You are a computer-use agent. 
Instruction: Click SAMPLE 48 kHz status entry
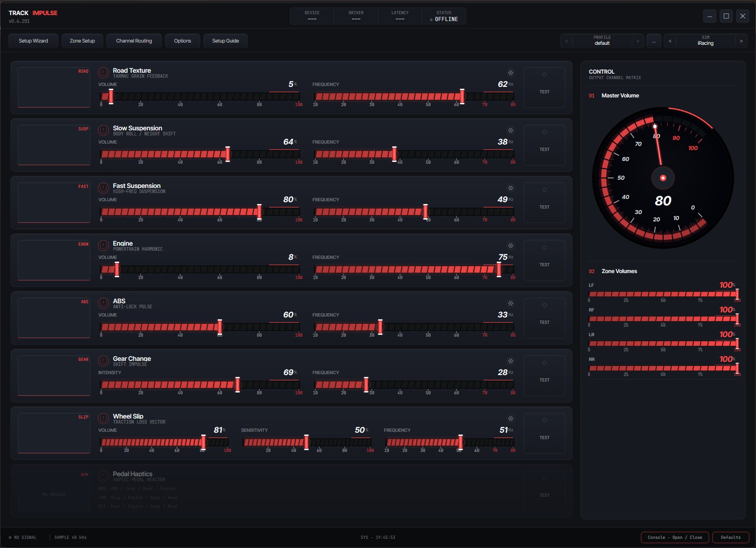[x=70, y=537]
